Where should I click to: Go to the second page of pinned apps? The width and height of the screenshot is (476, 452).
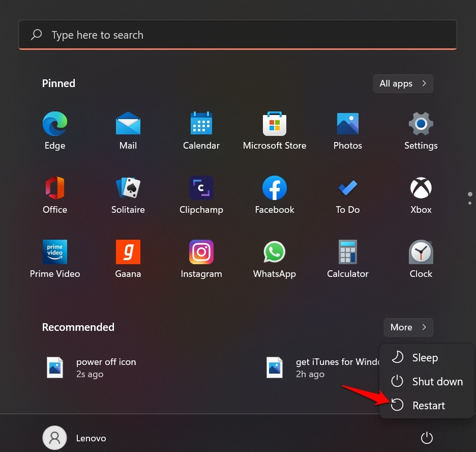coord(470,203)
